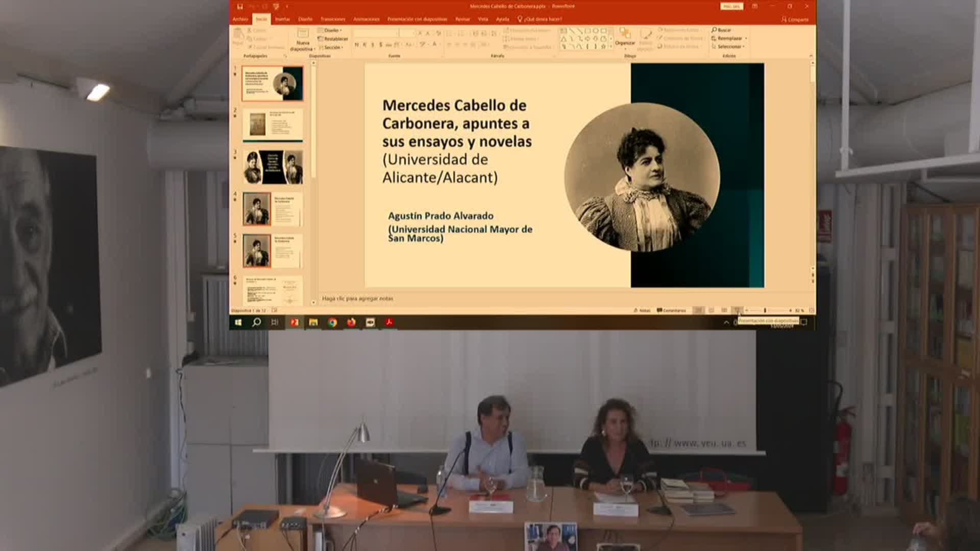Click the notes area 'Haga clic para agregar notas'
Screen dimensions: 980x551
click(357, 298)
